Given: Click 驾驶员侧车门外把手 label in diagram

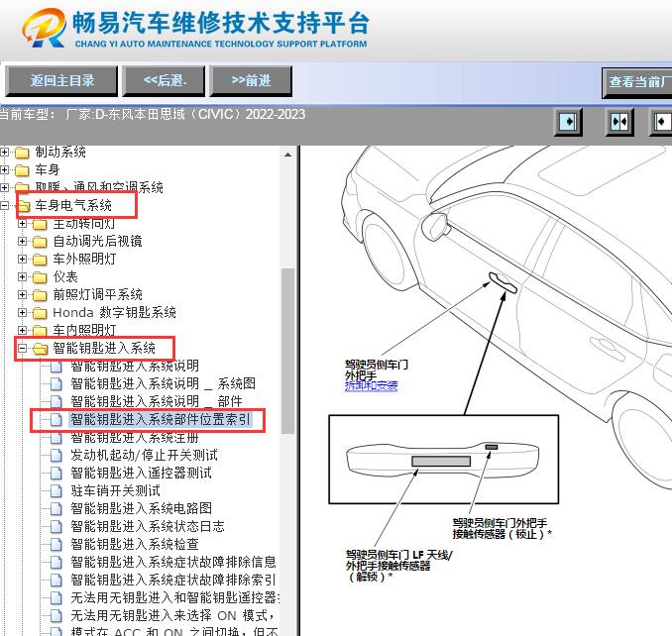Looking at the screenshot, I should click(x=377, y=371).
